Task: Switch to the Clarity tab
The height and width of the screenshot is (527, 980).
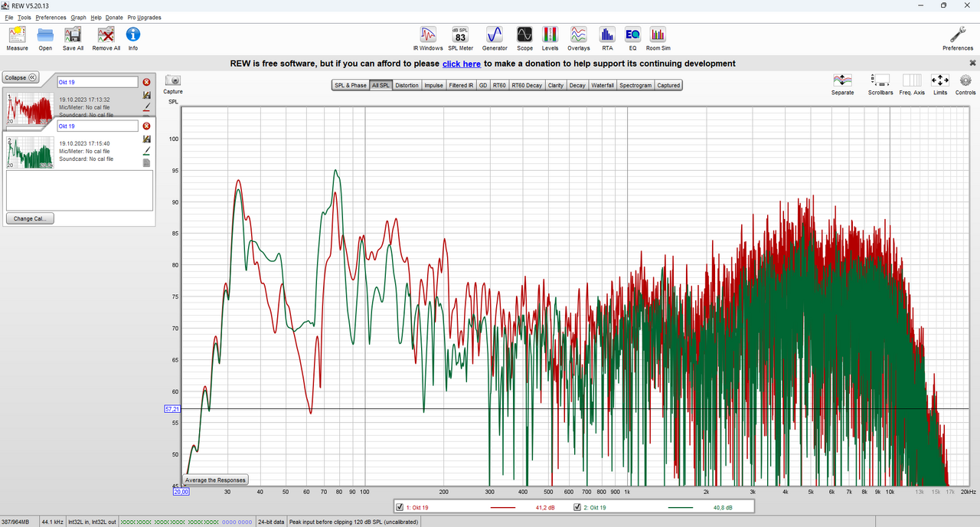Action: point(556,85)
